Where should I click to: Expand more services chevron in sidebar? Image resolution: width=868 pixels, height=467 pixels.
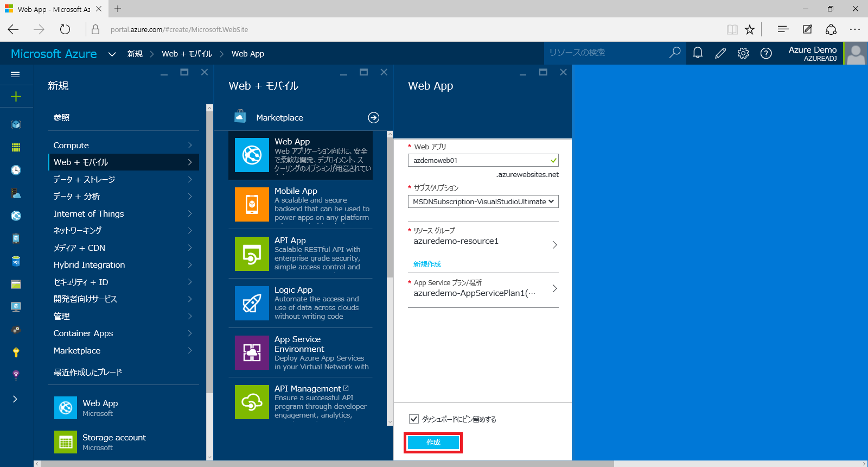(x=15, y=399)
